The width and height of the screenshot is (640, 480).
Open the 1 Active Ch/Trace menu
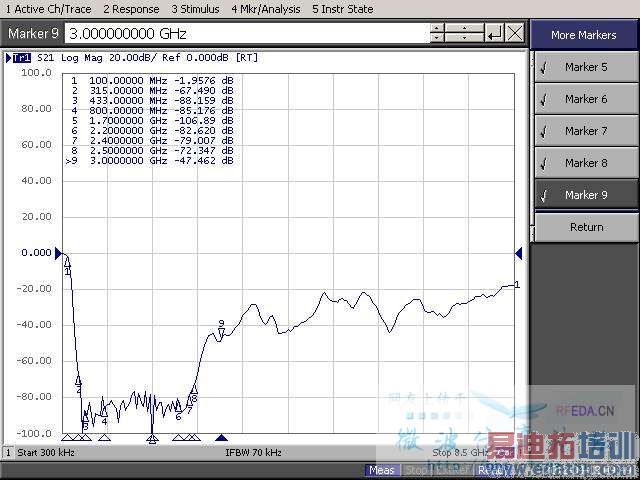pyautogui.click(x=48, y=9)
